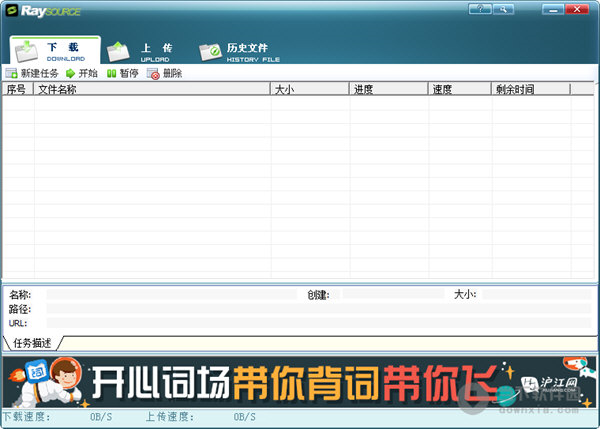Click the URL field in details panel
This screenshot has width=600, height=429.
(x=319, y=323)
